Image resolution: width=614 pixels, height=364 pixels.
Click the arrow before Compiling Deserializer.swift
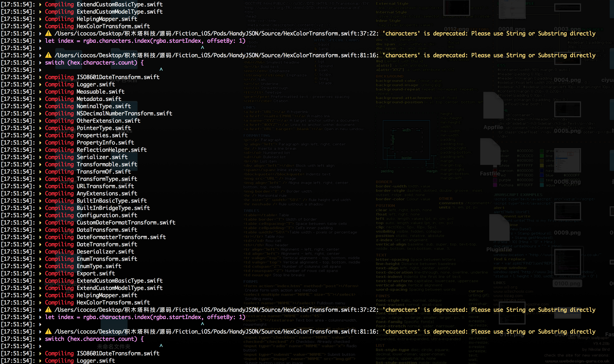point(40,252)
